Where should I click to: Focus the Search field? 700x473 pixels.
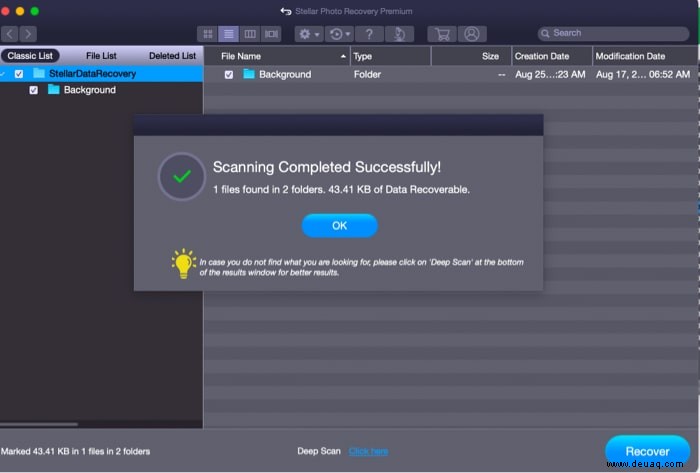click(x=613, y=33)
